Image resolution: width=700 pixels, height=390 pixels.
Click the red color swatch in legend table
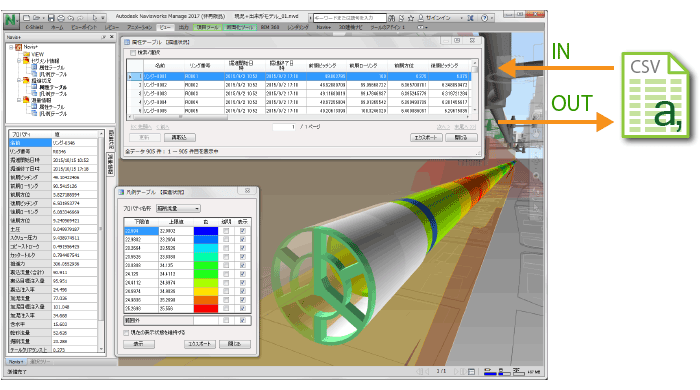coord(206,308)
